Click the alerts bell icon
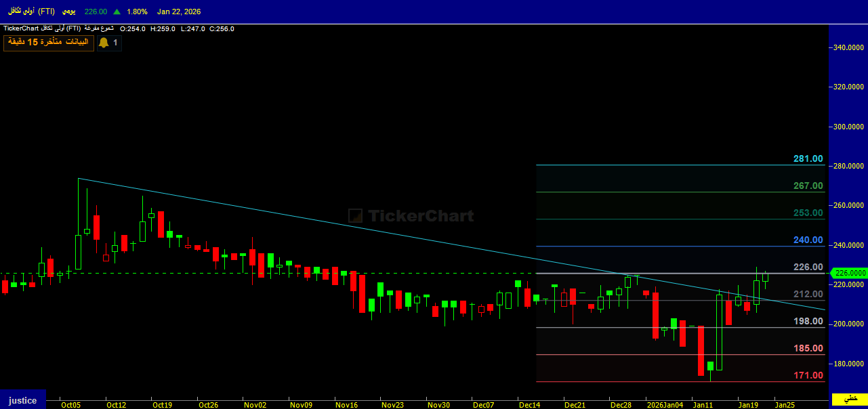Image resolution: width=868 pixels, height=409 pixels. point(104,43)
